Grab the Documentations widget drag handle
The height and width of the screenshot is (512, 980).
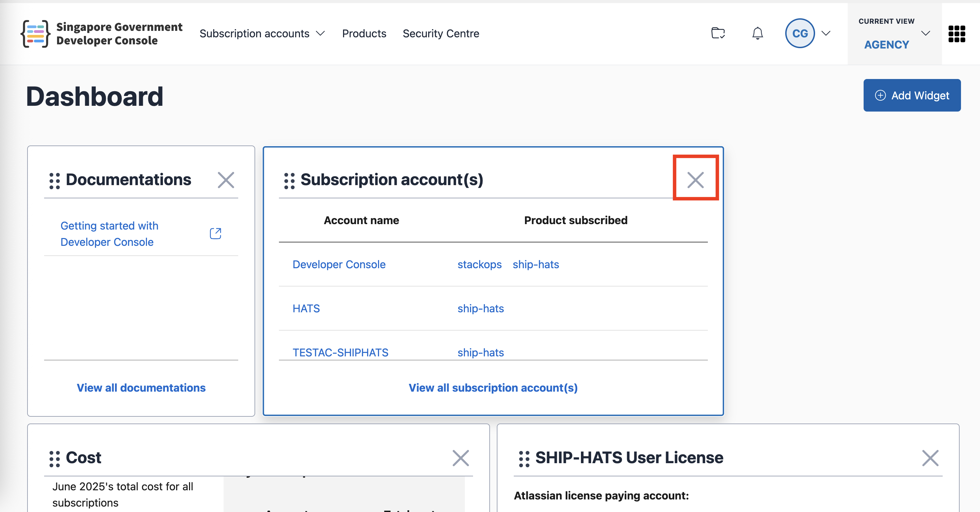coord(54,180)
